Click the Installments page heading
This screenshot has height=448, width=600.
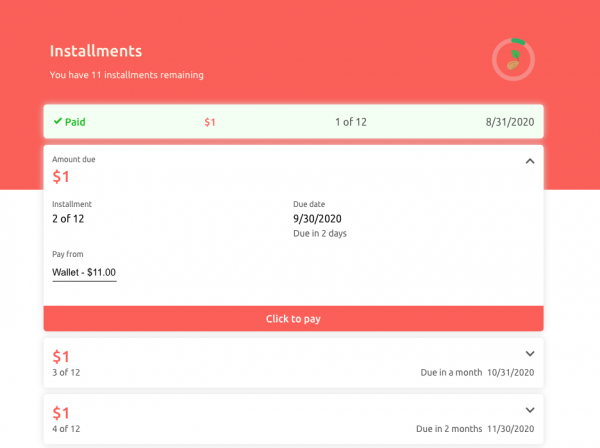tap(96, 51)
